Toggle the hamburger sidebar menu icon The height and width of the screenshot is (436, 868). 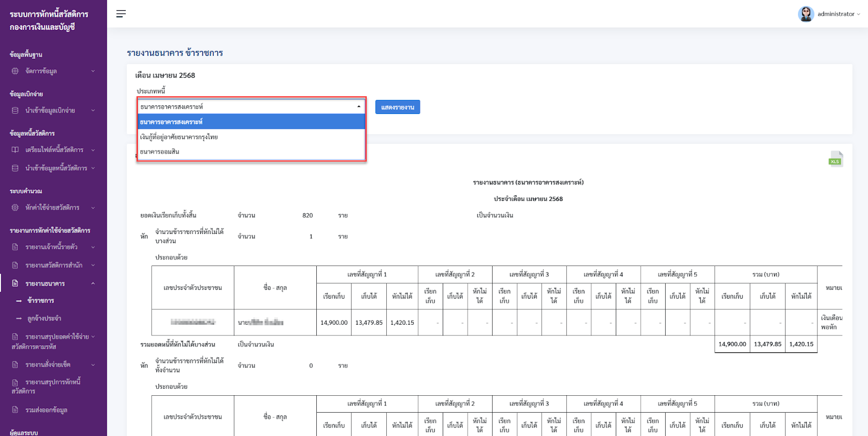tap(121, 14)
